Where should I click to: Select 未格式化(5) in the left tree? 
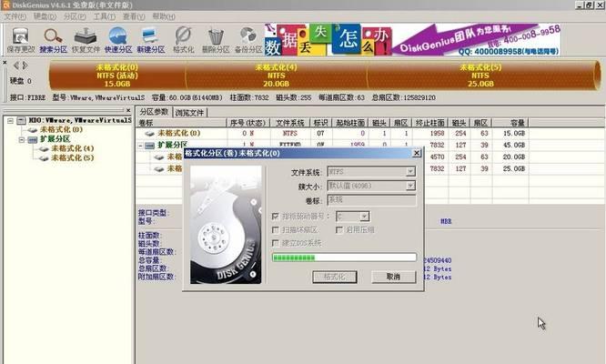pyautogui.click(x=72, y=157)
